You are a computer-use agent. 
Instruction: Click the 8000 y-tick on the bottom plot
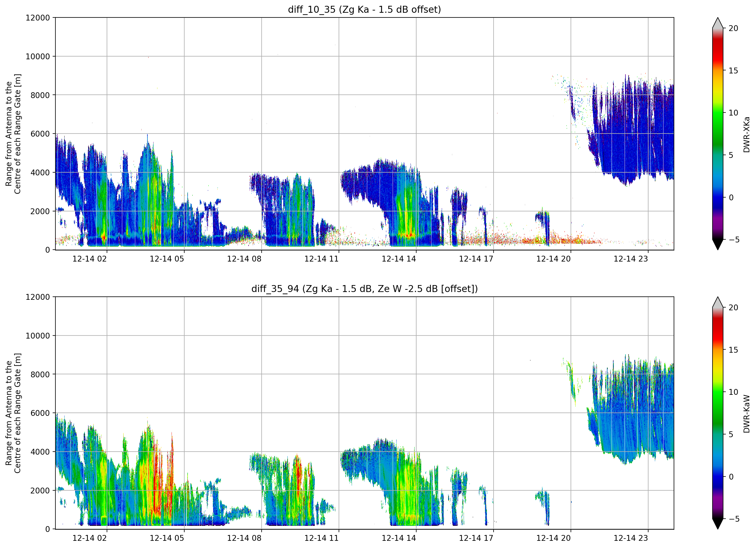(40, 374)
